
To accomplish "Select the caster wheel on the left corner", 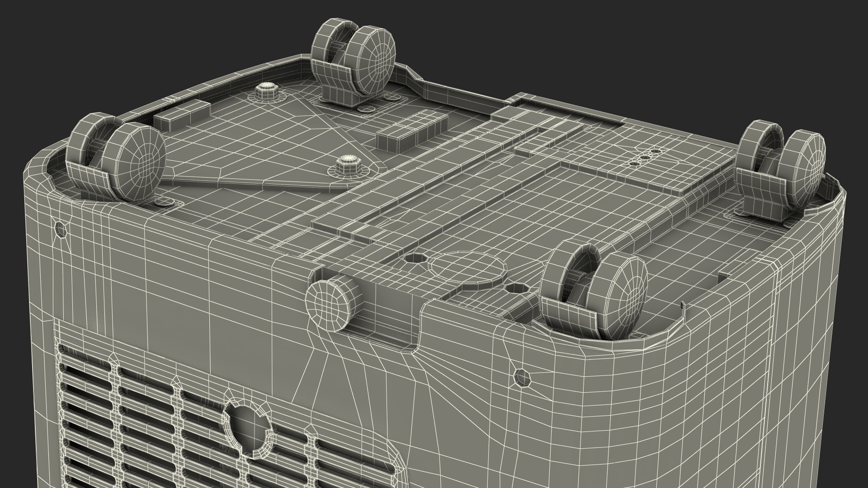I will click(116, 159).
